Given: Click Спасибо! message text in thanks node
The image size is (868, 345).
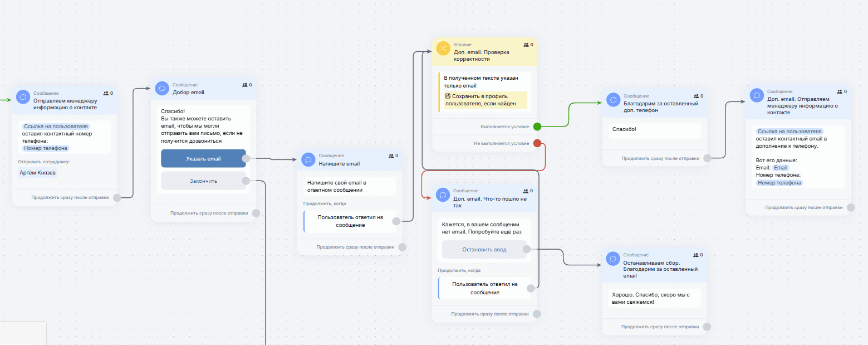Looking at the screenshot, I should (624, 129).
